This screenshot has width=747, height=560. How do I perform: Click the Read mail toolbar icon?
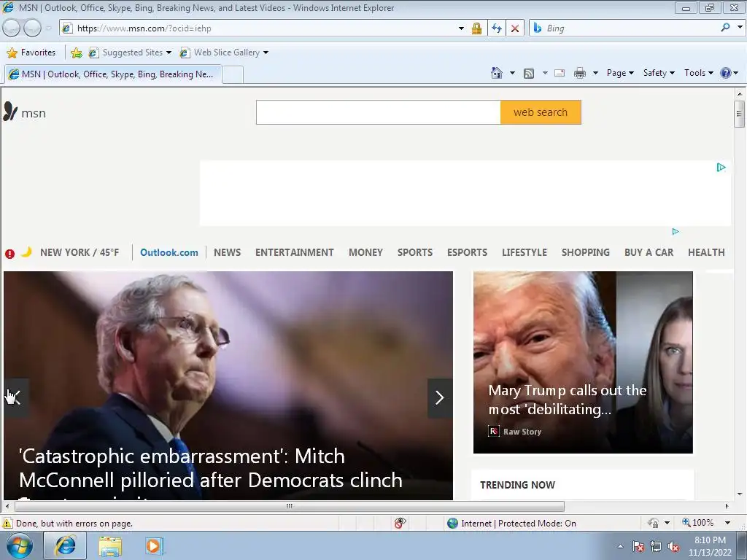coord(560,73)
